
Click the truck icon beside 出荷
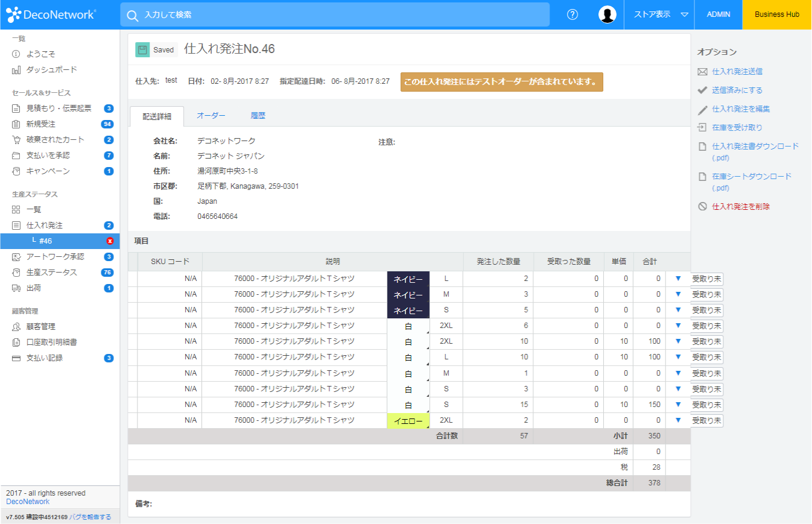[16, 288]
